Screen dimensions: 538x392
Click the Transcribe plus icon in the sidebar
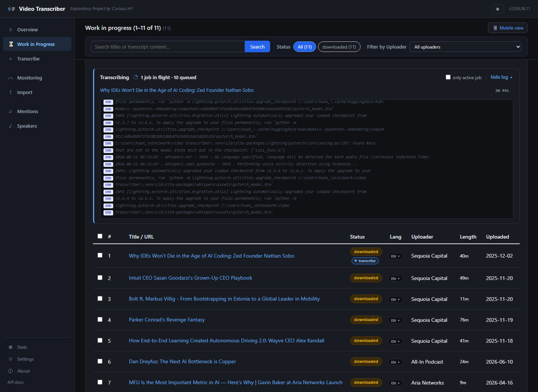[10, 59]
